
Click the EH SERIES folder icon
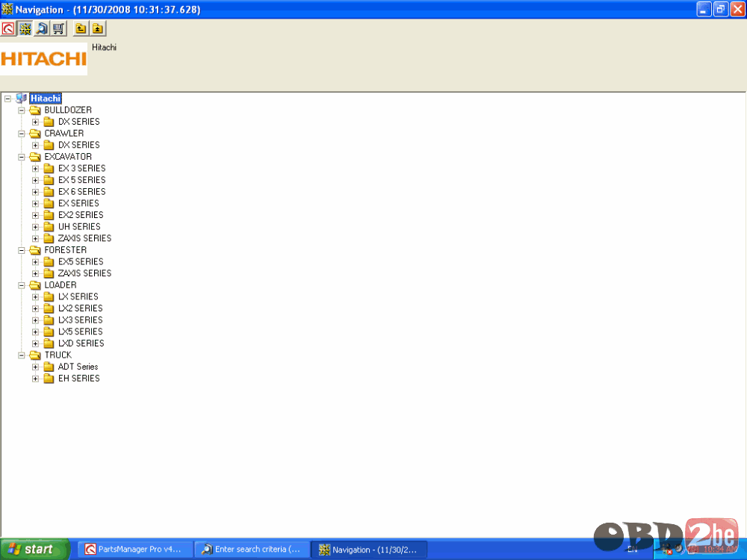pos(49,379)
